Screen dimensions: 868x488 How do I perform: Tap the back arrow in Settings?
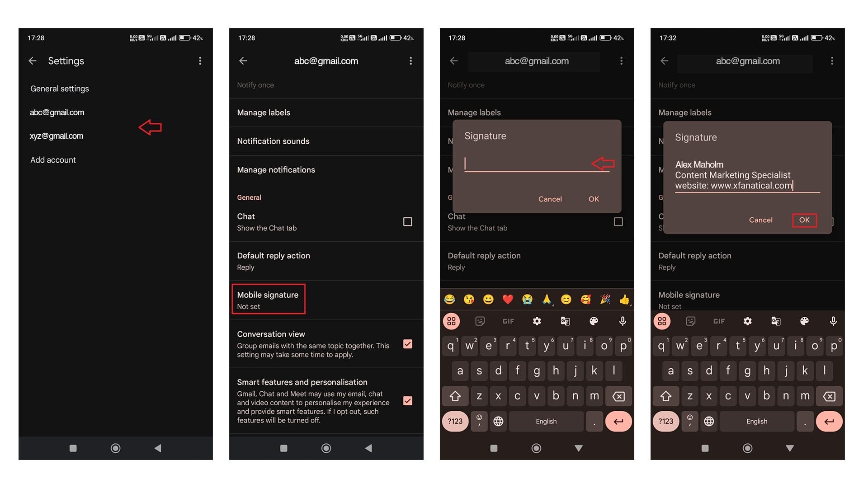tap(33, 60)
